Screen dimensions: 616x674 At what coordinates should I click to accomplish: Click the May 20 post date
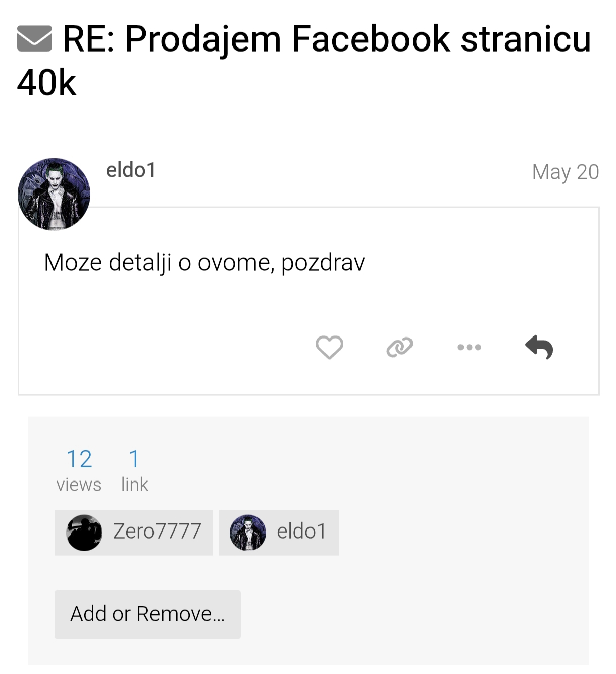pyautogui.click(x=565, y=172)
